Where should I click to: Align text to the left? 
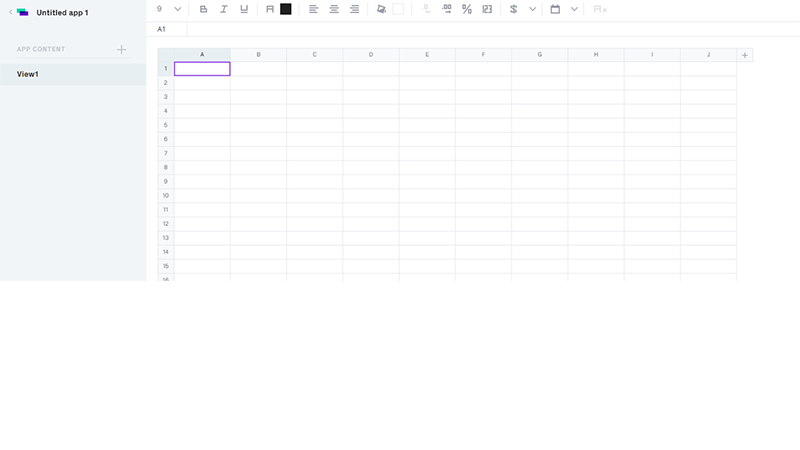click(x=313, y=9)
